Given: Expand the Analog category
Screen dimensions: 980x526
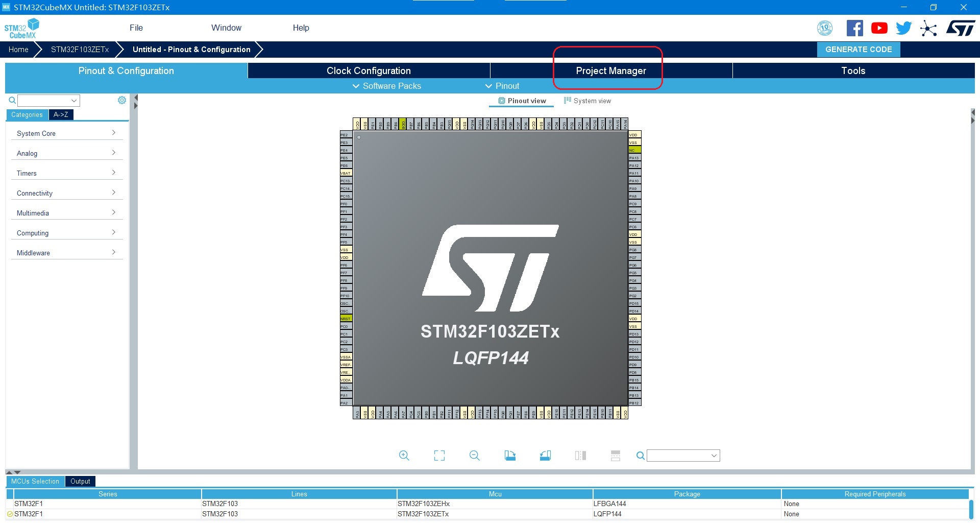Looking at the screenshot, I should 66,153.
